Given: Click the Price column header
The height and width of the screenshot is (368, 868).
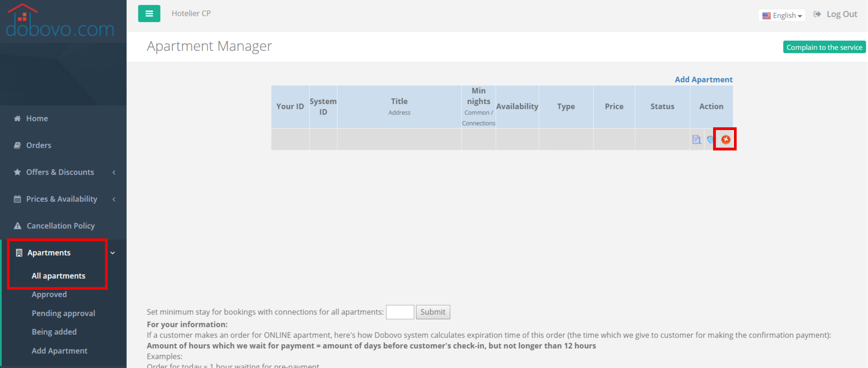Looking at the screenshot, I should click(614, 106).
